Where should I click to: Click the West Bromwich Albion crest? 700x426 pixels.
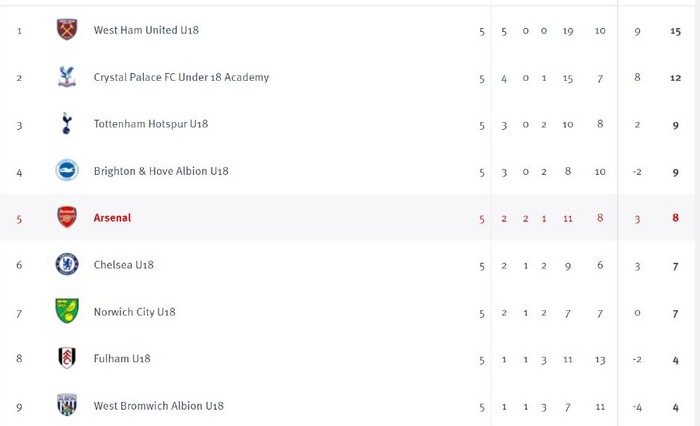coord(67,405)
